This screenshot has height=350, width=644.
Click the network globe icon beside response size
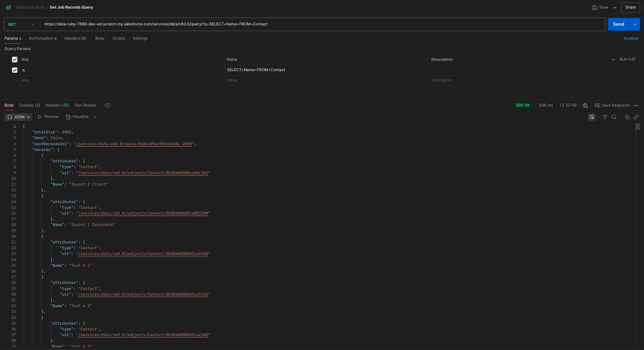click(585, 105)
